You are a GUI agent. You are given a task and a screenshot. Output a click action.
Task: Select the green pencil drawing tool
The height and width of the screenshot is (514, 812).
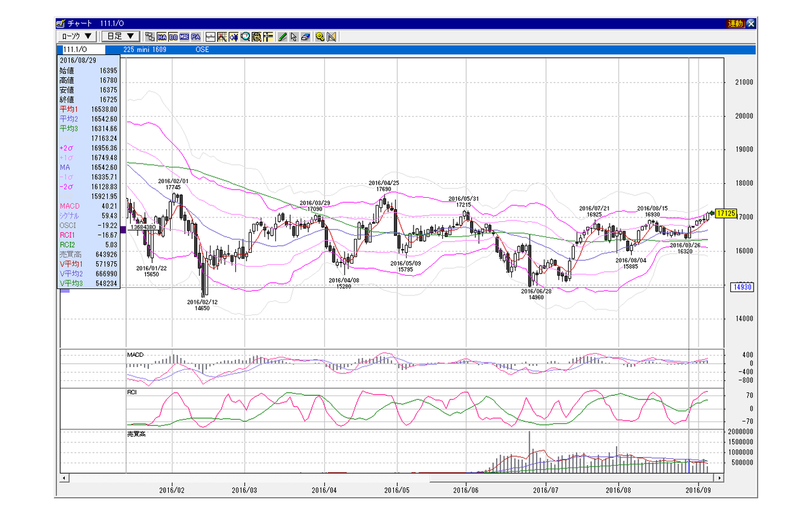click(x=282, y=37)
